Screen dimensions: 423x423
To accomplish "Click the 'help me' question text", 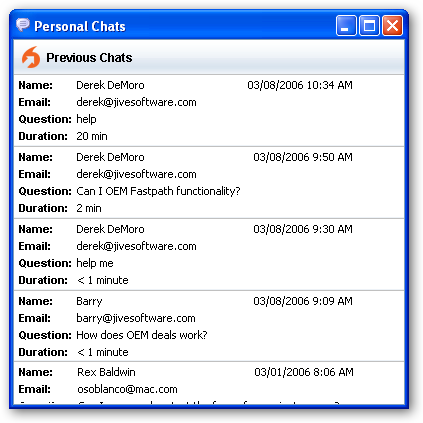I will 95,263.
